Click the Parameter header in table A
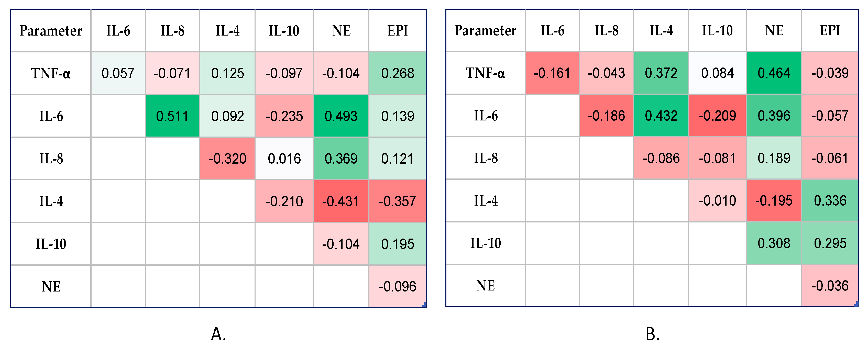This screenshot has height=348, width=868. (x=51, y=31)
